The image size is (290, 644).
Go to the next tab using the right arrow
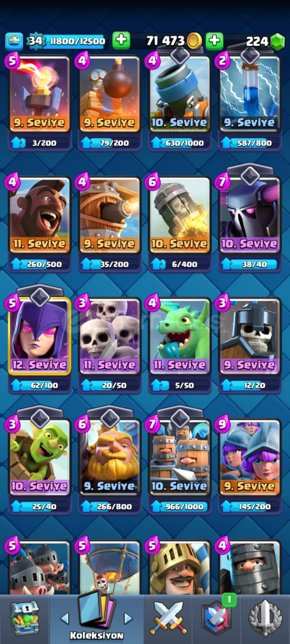128,618
